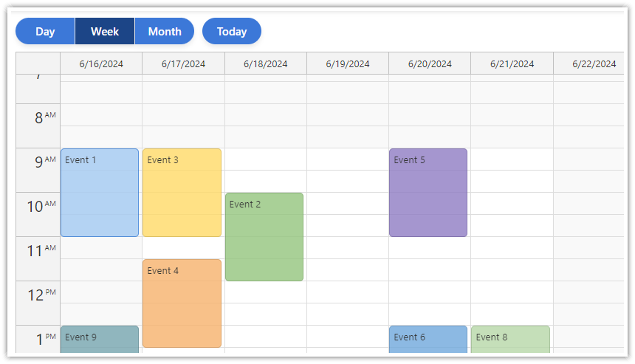
Task: Click the 12 PM slot on 6/18/2024
Action: click(266, 292)
